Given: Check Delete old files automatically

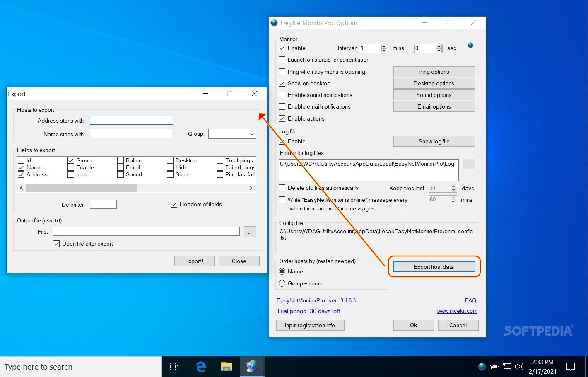Looking at the screenshot, I should 282,188.
